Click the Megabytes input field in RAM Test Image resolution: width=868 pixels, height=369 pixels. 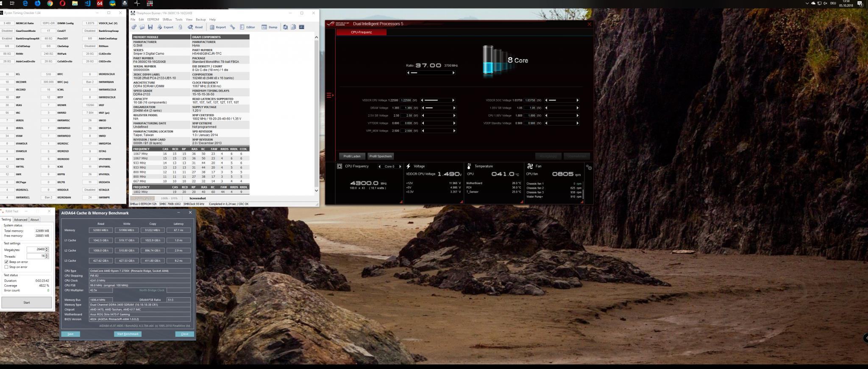[36, 249]
